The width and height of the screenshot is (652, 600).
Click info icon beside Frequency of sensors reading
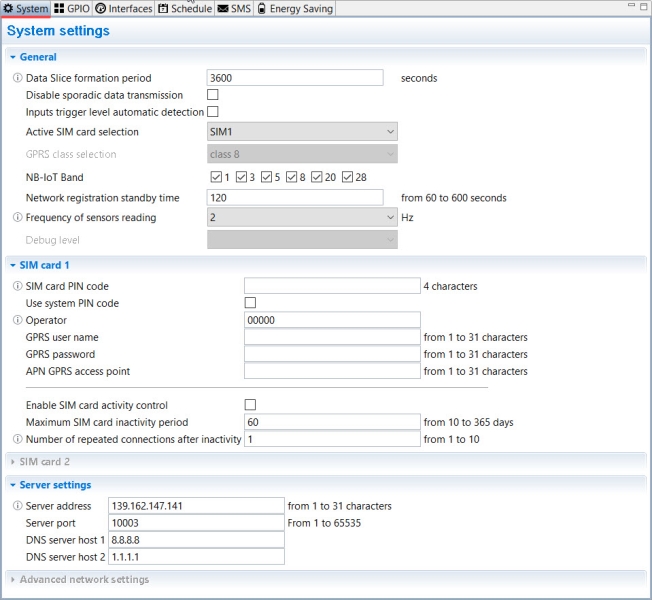pyautogui.click(x=17, y=217)
